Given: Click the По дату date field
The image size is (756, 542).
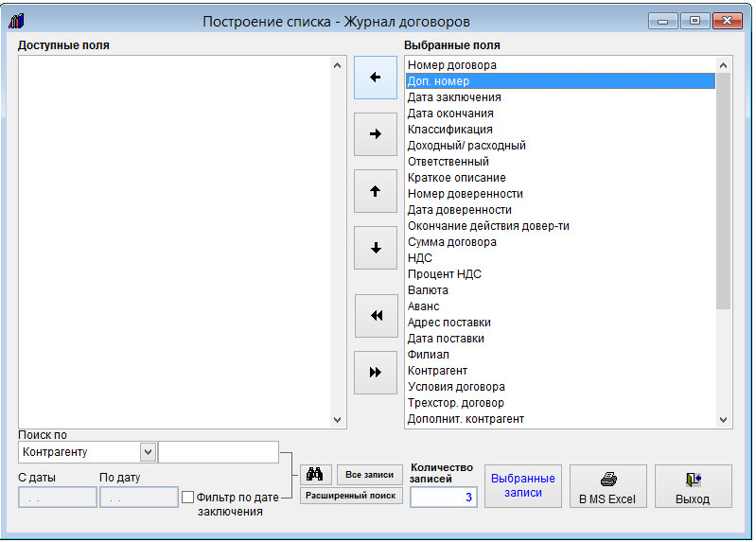Looking at the screenshot, I should 139,498.
